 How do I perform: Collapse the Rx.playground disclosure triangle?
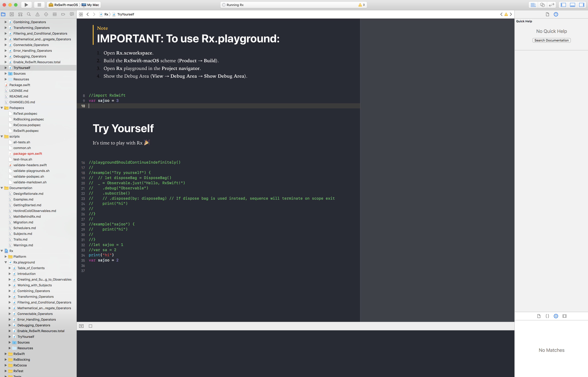(x=6, y=262)
